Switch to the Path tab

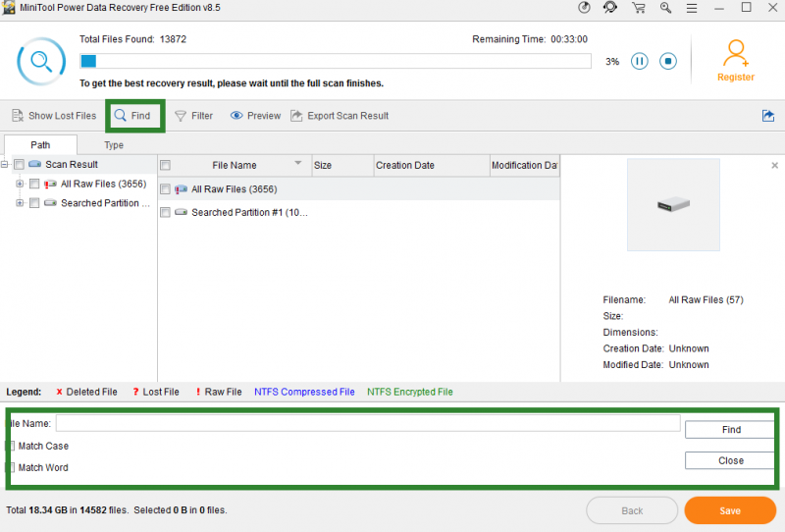[x=40, y=144]
